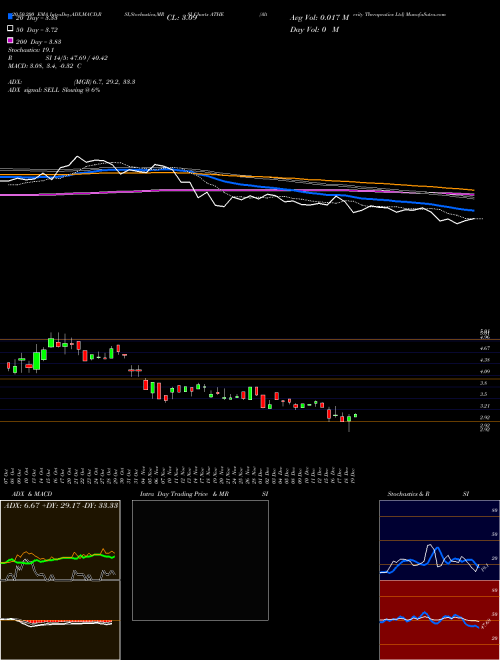Select the 'Day Vol: 0 M' text
This screenshot has width=500, height=660.
point(314,29)
